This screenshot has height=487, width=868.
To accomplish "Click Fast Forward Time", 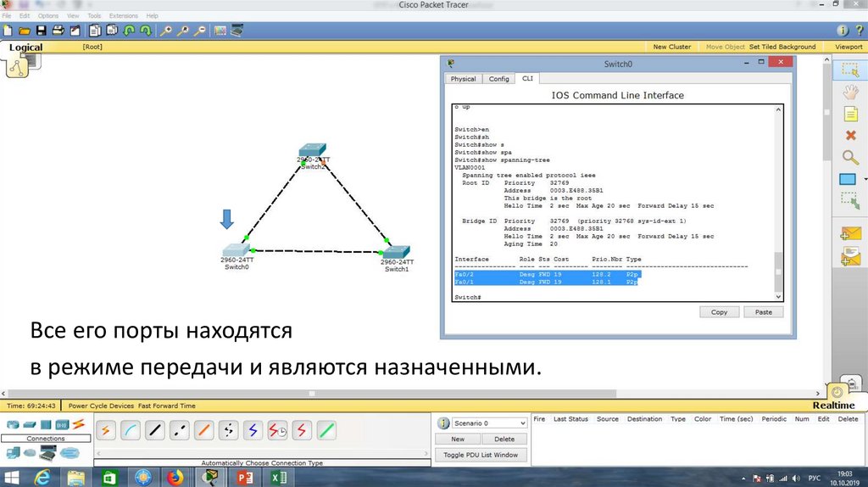I will pos(167,406).
